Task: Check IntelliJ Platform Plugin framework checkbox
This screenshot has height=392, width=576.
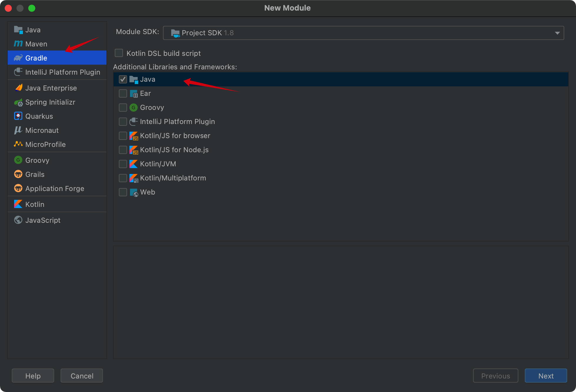Action: coord(123,122)
